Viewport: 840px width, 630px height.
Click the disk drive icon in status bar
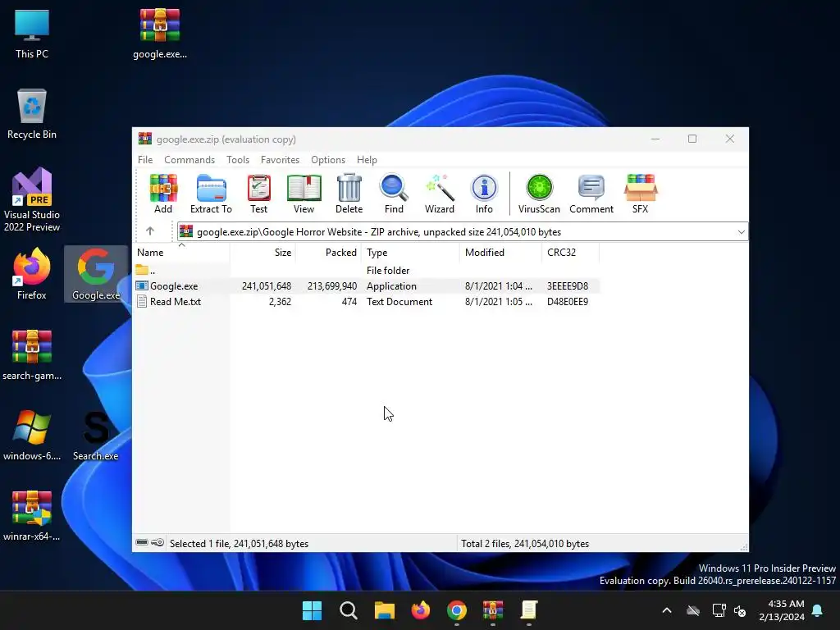[142, 543]
